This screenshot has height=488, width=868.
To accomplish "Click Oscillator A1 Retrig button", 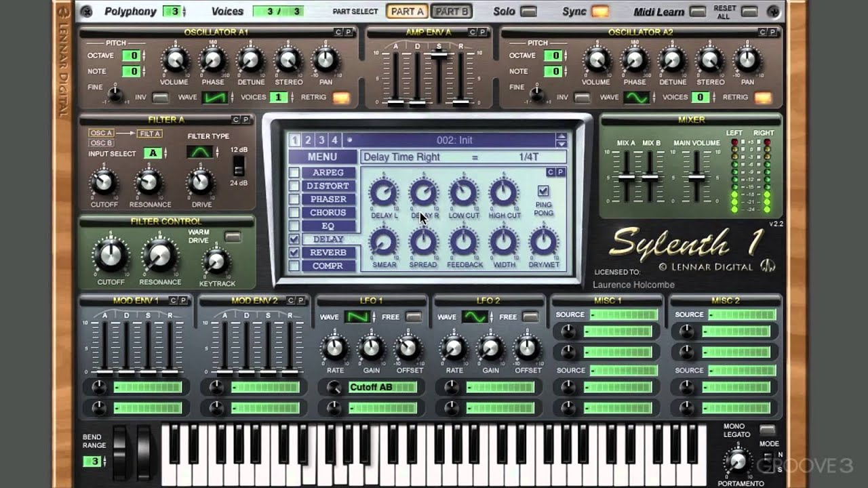I will coord(341,98).
